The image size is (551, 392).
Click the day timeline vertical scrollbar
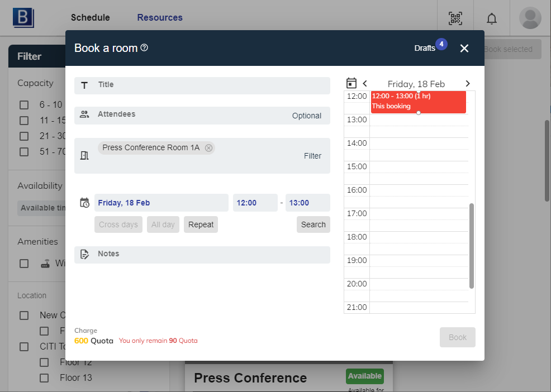click(472, 246)
